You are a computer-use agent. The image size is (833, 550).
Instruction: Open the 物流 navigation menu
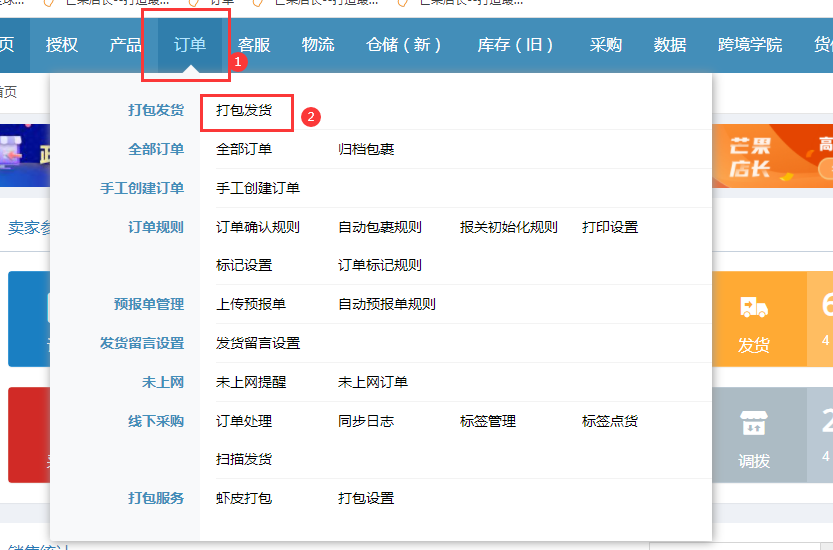coord(318,45)
